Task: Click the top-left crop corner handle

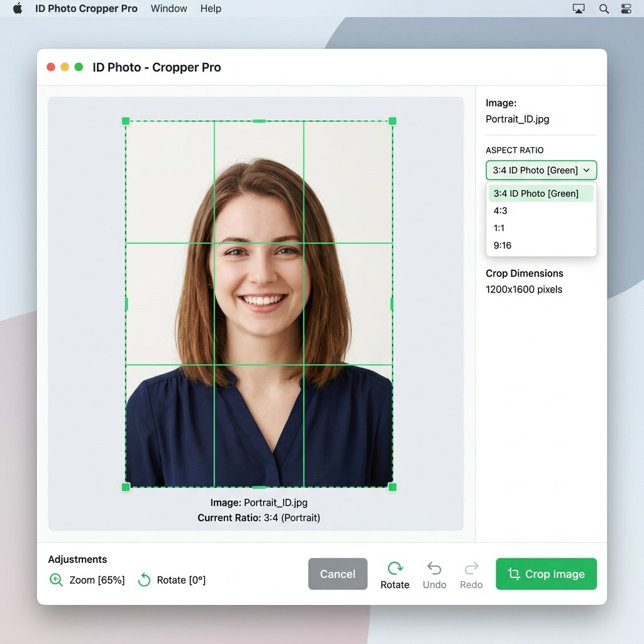Action: pos(126,121)
